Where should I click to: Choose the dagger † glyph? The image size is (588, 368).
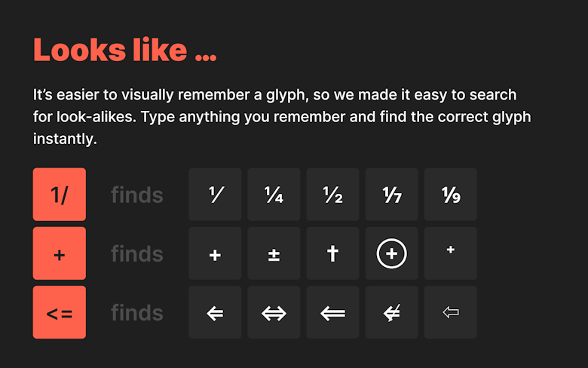click(332, 253)
